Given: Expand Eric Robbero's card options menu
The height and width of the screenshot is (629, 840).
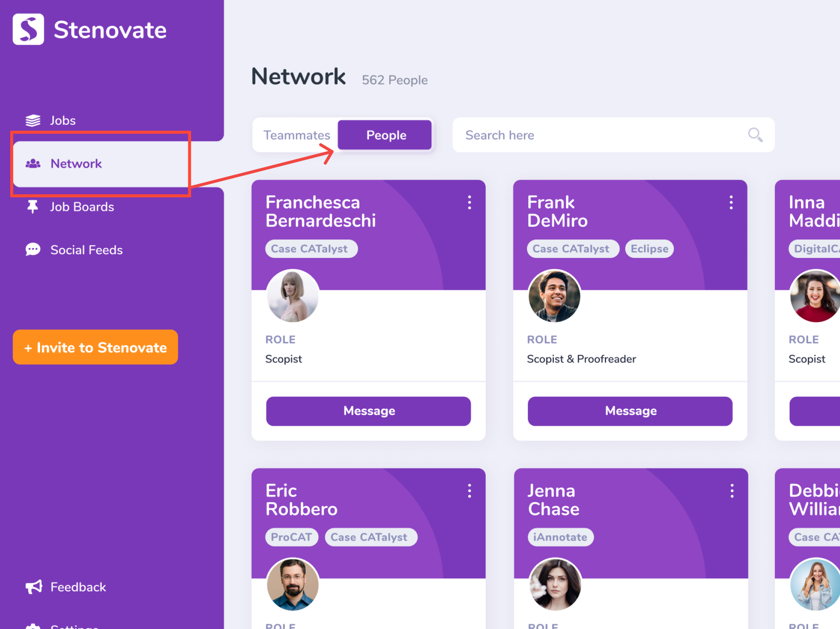Looking at the screenshot, I should pos(469,491).
